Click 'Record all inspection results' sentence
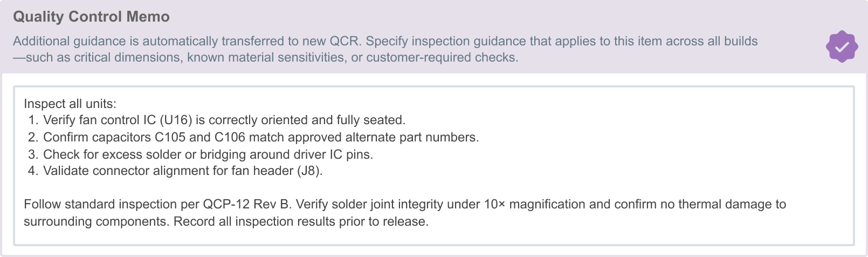The height and width of the screenshot is (257, 868). click(x=301, y=222)
